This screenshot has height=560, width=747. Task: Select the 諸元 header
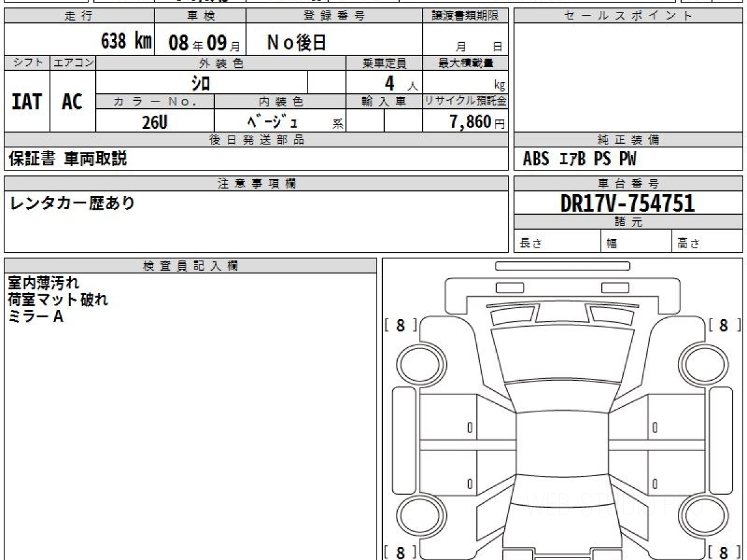[628, 222]
